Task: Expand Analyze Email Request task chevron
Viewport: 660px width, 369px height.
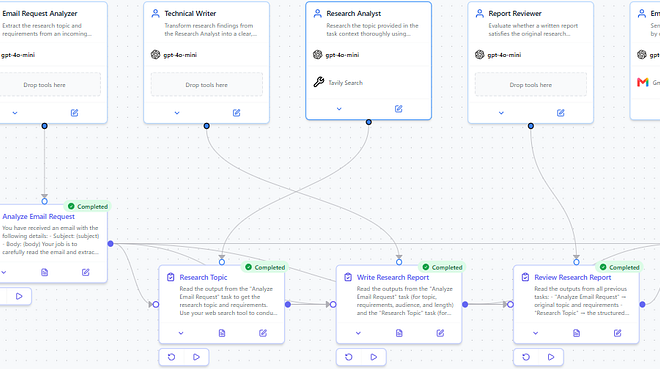Action: tap(3, 272)
